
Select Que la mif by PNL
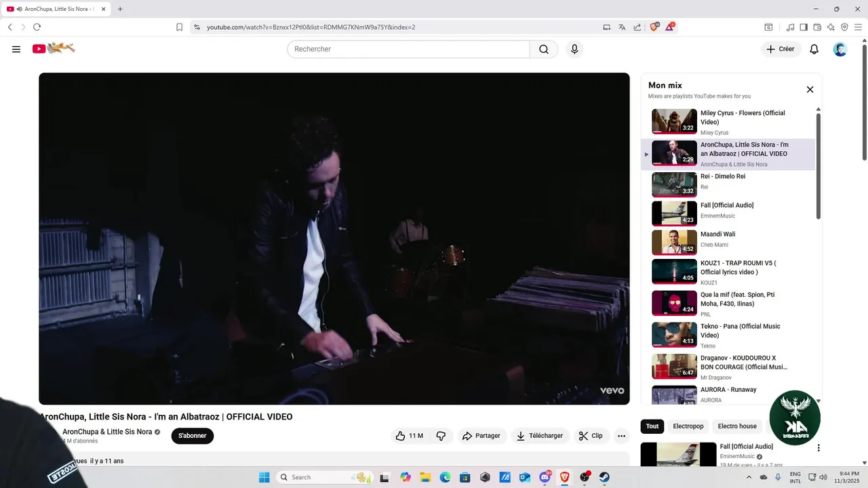click(x=728, y=304)
